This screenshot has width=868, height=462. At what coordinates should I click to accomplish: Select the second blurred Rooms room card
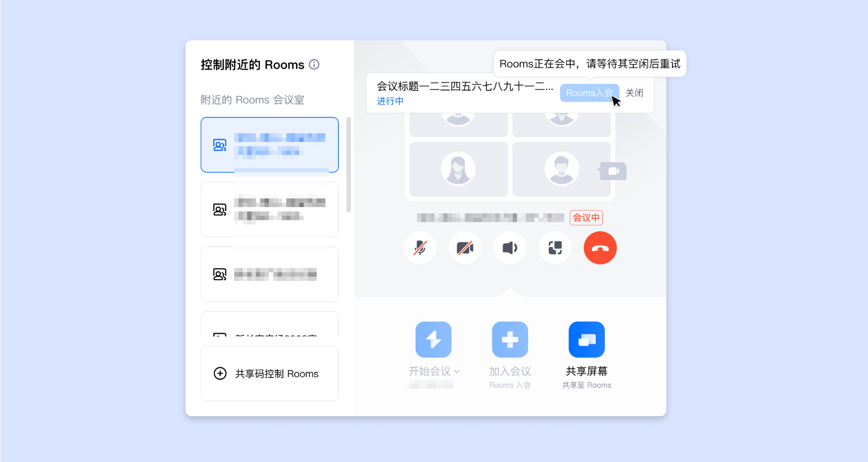pos(269,210)
